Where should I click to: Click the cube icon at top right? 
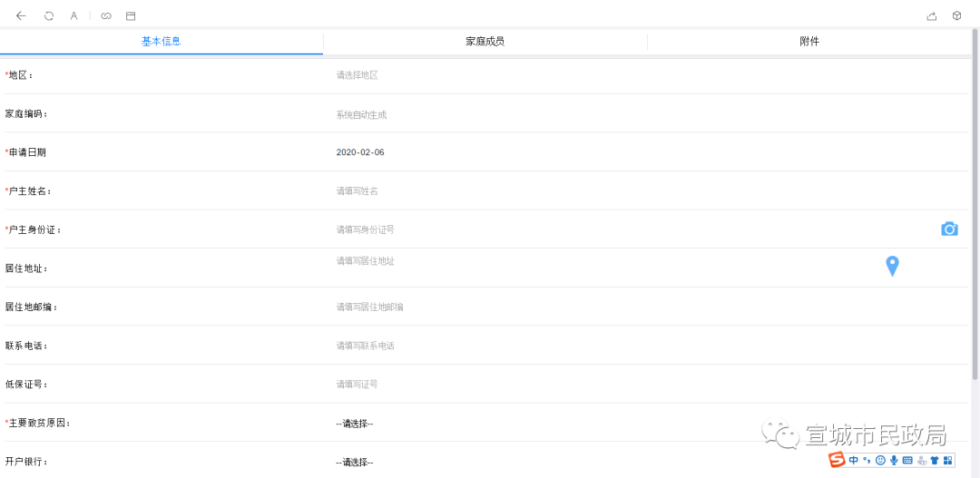coord(956,16)
